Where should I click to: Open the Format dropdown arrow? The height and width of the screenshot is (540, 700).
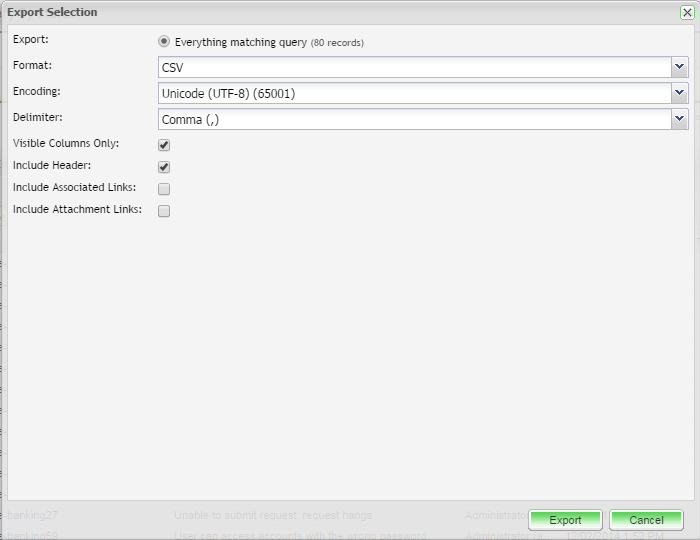[x=680, y=67]
